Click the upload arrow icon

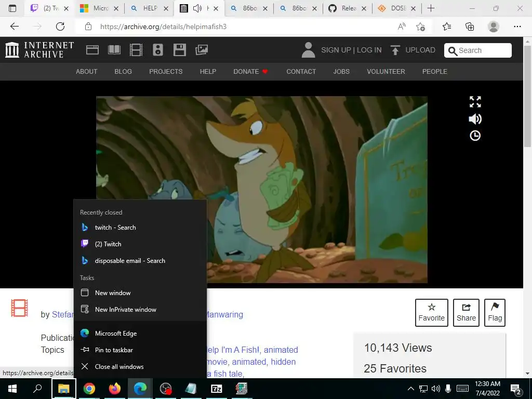(395, 50)
